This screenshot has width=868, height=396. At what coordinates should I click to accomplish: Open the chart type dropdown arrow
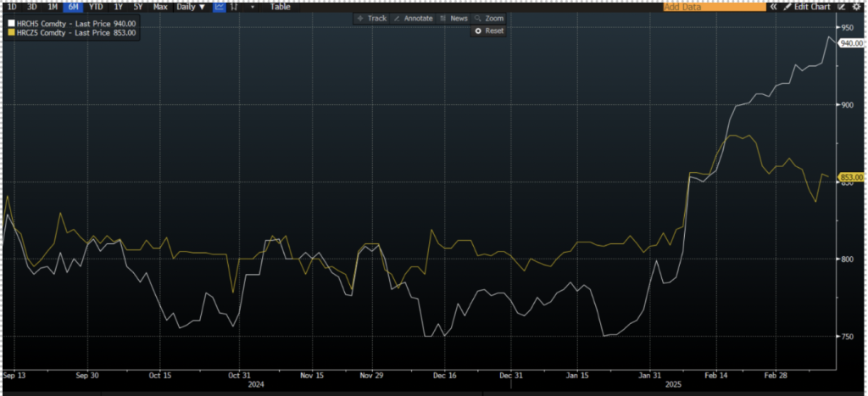pyautogui.click(x=252, y=7)
